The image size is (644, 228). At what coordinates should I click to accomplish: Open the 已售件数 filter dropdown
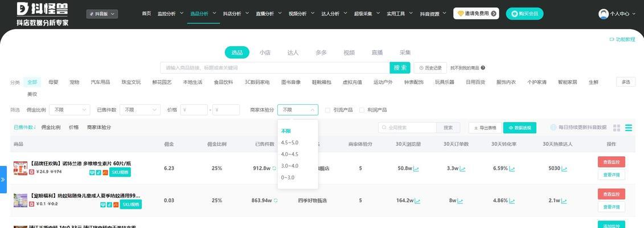tap(140, 109)
